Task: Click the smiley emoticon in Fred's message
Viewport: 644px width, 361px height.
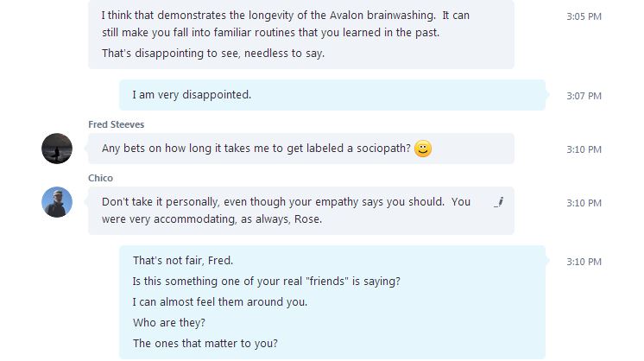Action: pyautogui.click(x=423, y=149)
